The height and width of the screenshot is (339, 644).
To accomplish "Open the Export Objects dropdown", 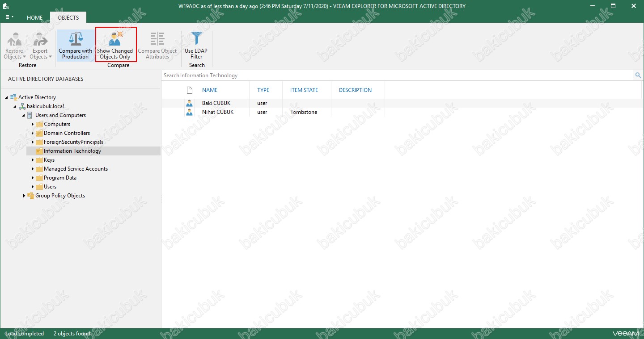I will 40,46.
